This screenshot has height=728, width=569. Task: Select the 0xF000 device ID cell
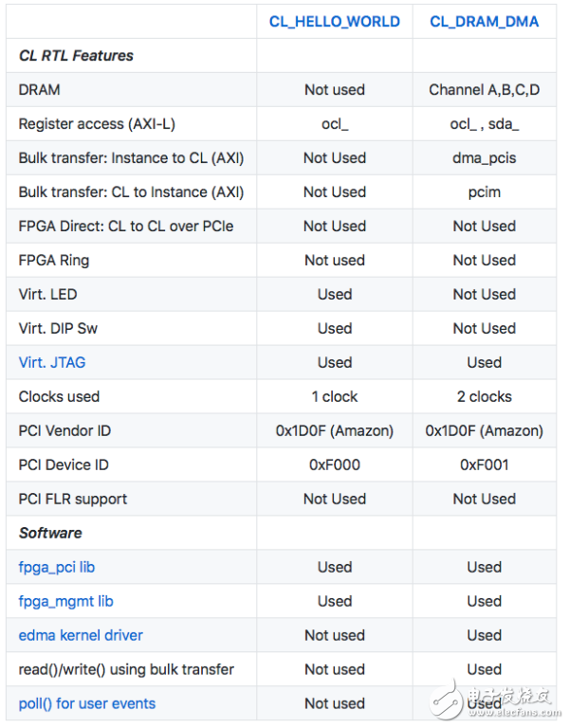[334, 464]
